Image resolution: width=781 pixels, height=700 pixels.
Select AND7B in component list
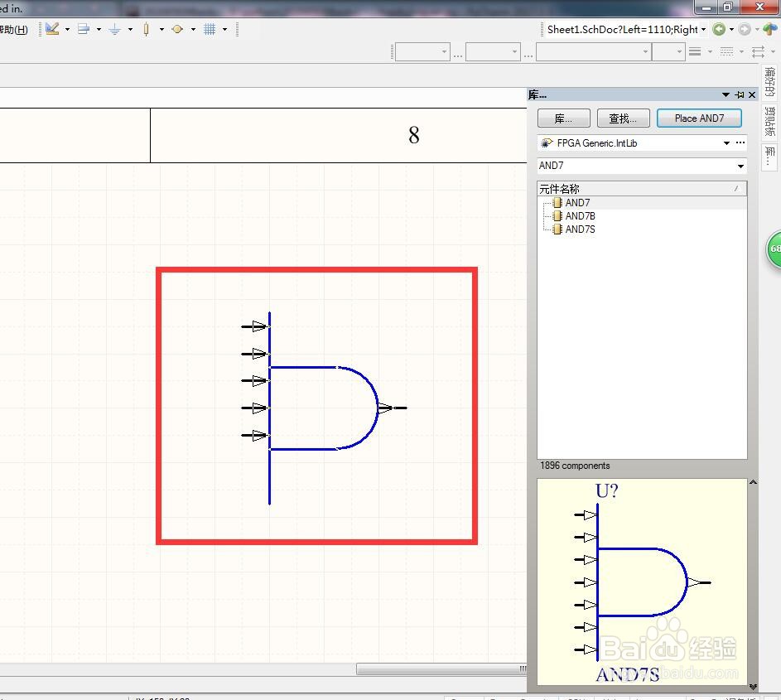581,215
